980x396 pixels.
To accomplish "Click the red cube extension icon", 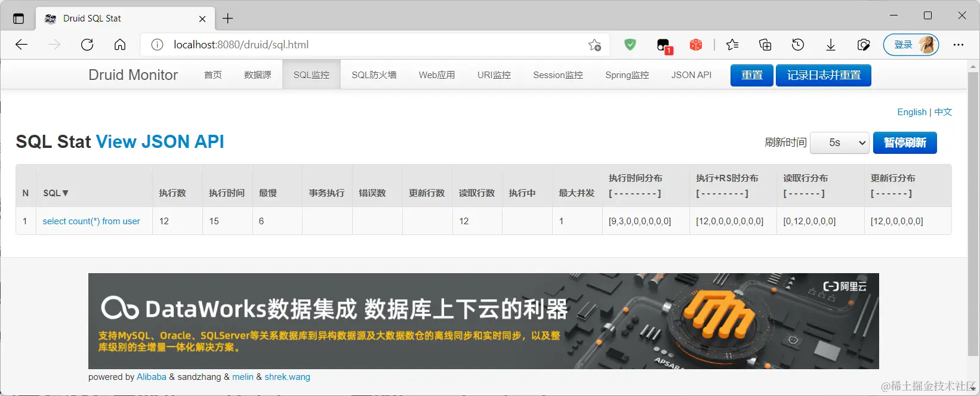I will 696,45.
